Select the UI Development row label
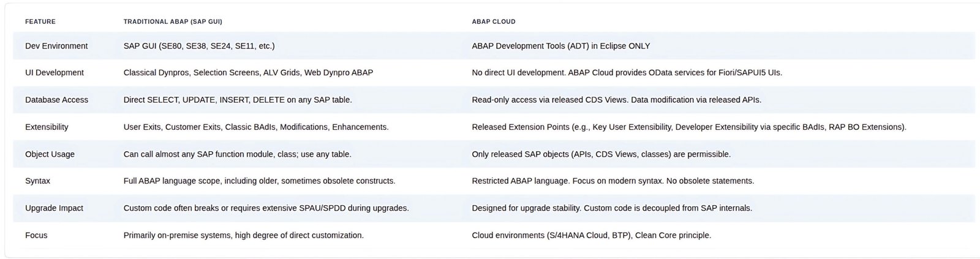This screenshot has width=980, height=259. pos(55,72)
